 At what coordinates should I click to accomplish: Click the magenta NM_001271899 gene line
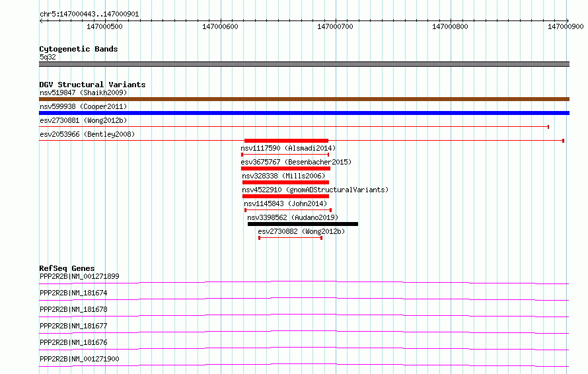[304, 282]
